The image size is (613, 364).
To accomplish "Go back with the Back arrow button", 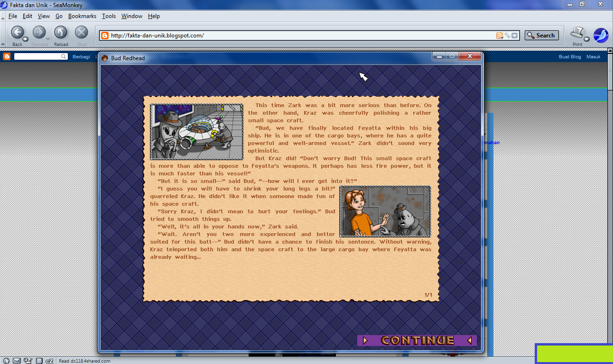I will coord(17,32).
